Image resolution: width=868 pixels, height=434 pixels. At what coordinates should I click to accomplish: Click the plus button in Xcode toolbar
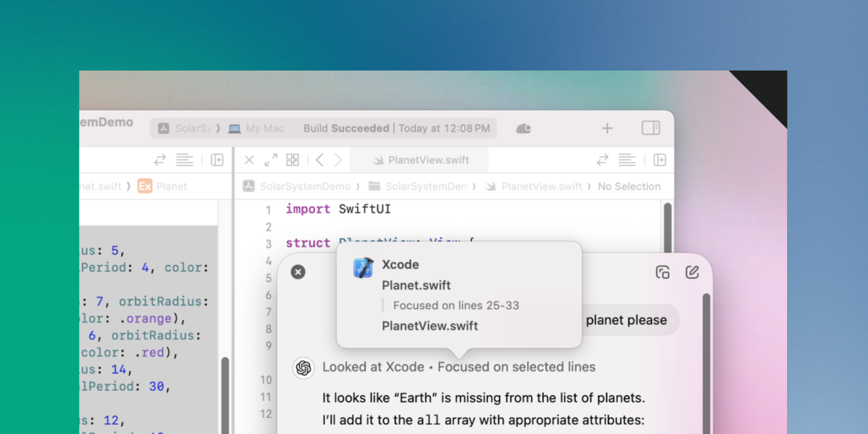pos(608,128)
